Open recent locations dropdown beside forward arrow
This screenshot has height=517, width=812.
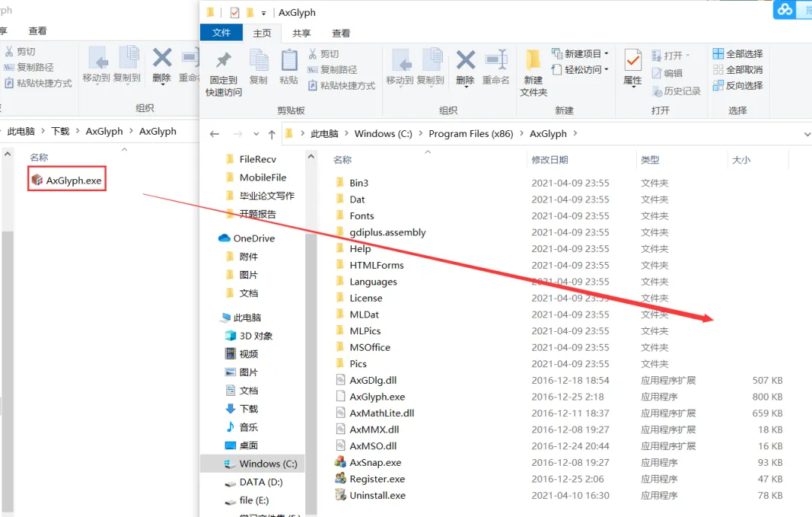[x=256, y=134]
